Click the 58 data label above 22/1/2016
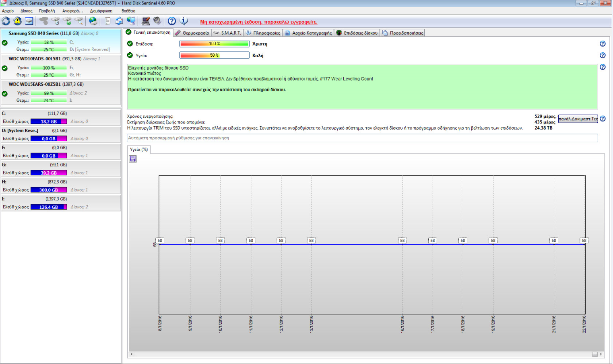 (584, 241)
